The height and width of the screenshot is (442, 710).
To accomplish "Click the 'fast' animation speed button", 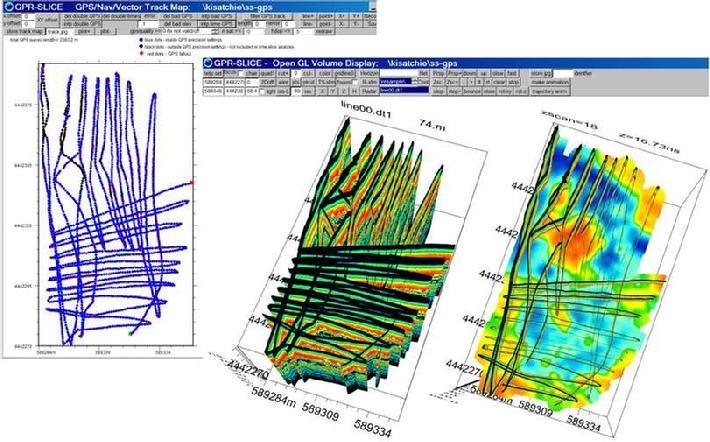I will pyautogui.click(x=513, y=73).
